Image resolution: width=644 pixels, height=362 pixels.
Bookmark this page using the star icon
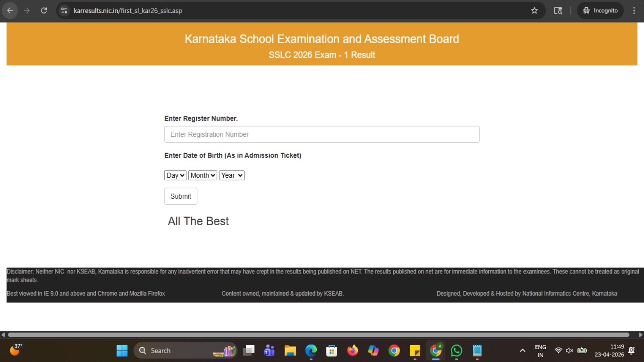[x=535, y=10]
